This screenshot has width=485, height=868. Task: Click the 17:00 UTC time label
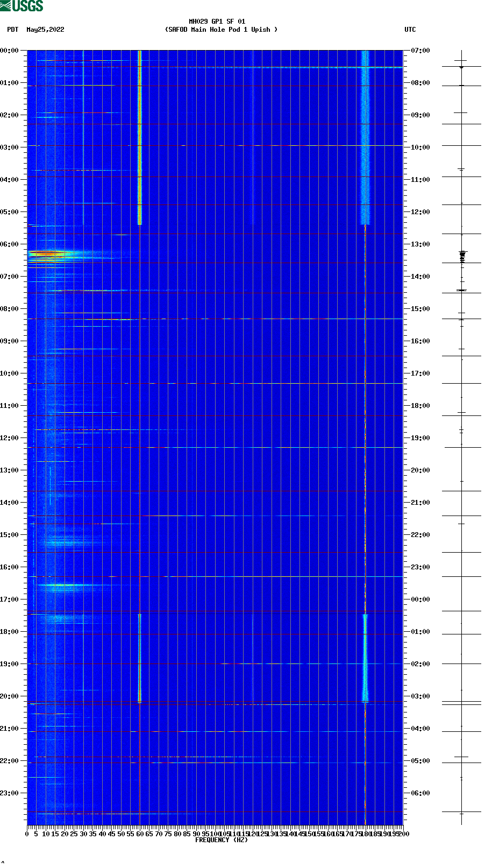[420, 373]
